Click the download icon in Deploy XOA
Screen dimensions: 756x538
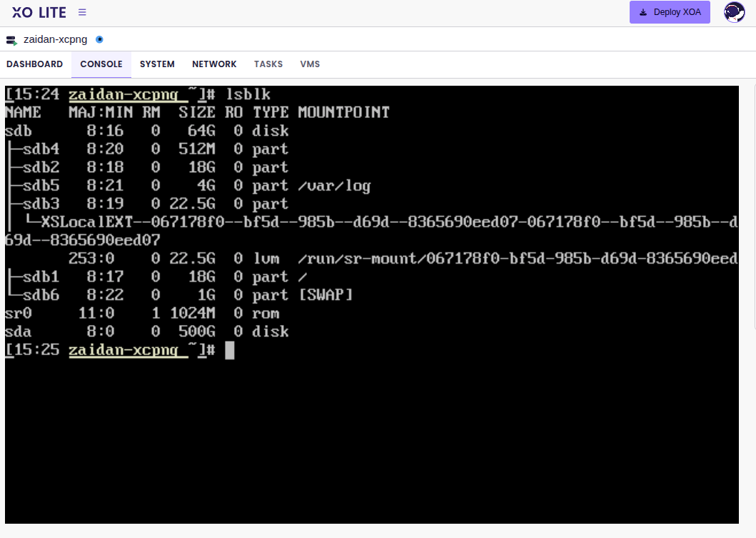[x=643, y=13]
